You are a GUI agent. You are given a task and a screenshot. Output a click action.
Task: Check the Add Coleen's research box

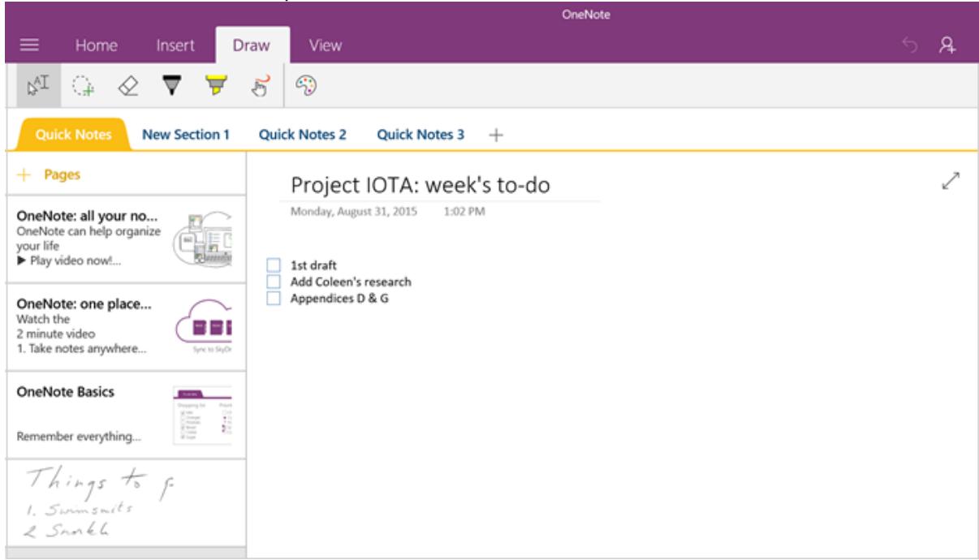click(274, 282)
